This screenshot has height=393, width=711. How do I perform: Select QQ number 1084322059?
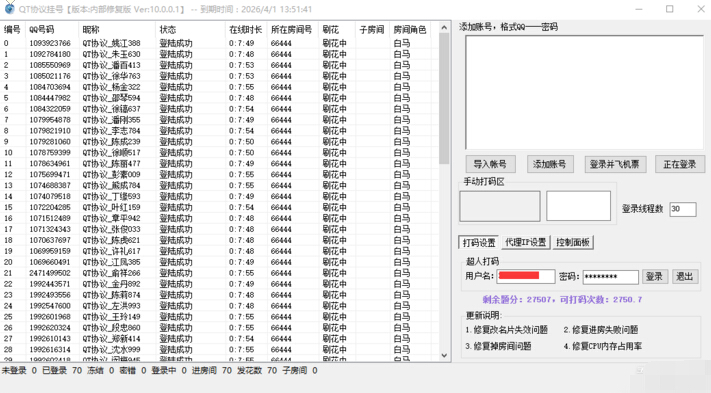(50, 109)
